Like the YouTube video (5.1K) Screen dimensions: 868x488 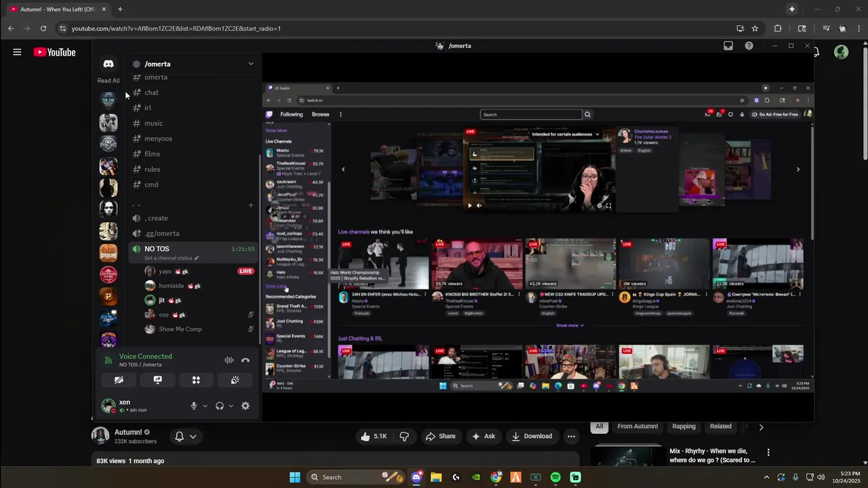[374, 436]
